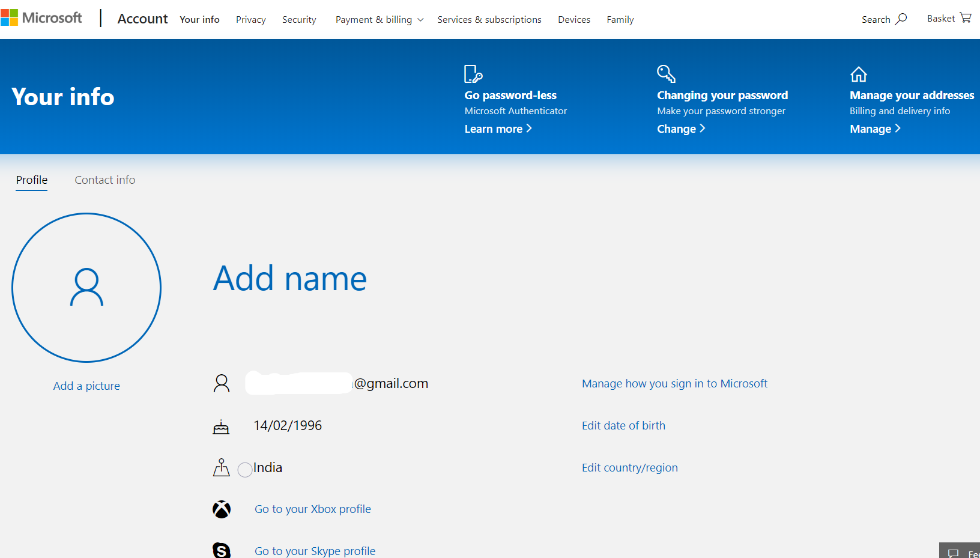Click the date 14/02/1996
Image resolution: width=980 pixels, height=558 pixels.
point(288,425)
